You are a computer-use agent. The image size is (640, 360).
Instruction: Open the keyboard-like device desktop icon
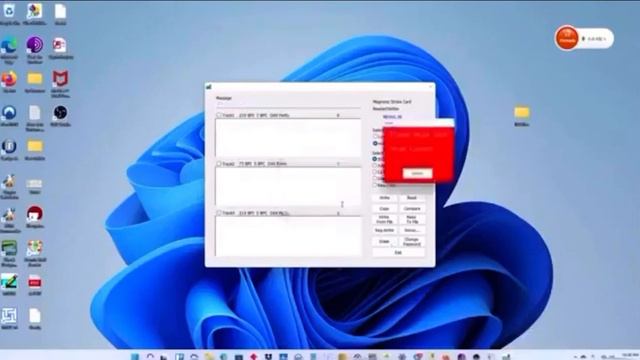35,183
